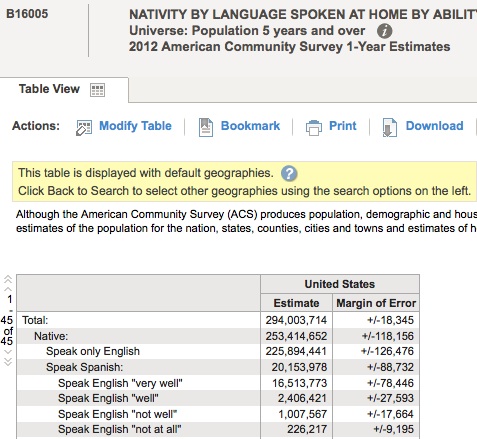Open the Modify Table link
Screen dimensions: 477x439
pos(135,126)
